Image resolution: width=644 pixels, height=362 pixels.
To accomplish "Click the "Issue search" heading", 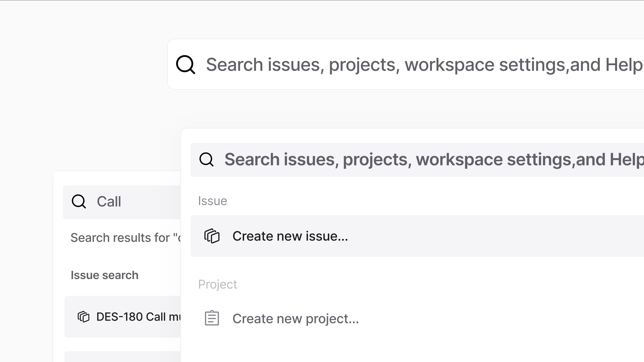I will coord(104,275).
